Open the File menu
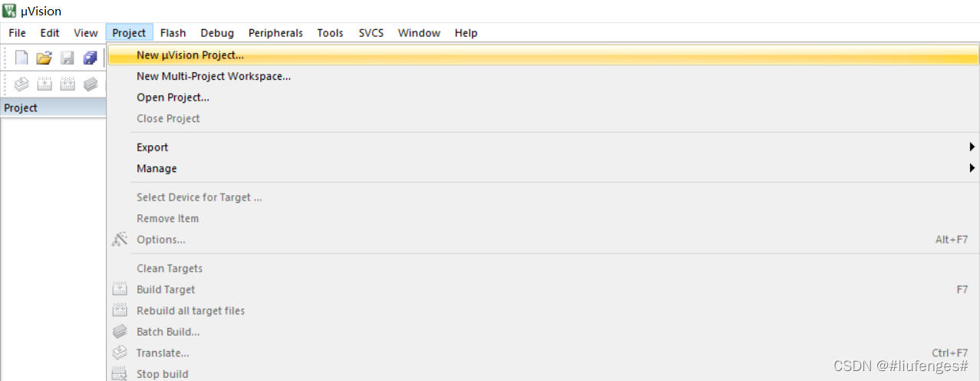This screenshot has height=381, width=980. point(17,33)
